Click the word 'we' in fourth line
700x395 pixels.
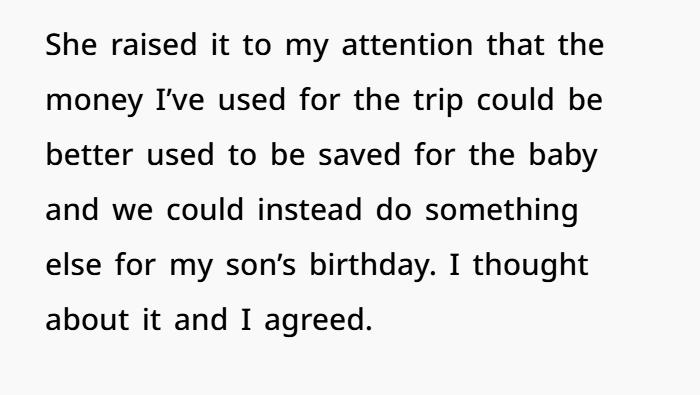tap(133, 210)
